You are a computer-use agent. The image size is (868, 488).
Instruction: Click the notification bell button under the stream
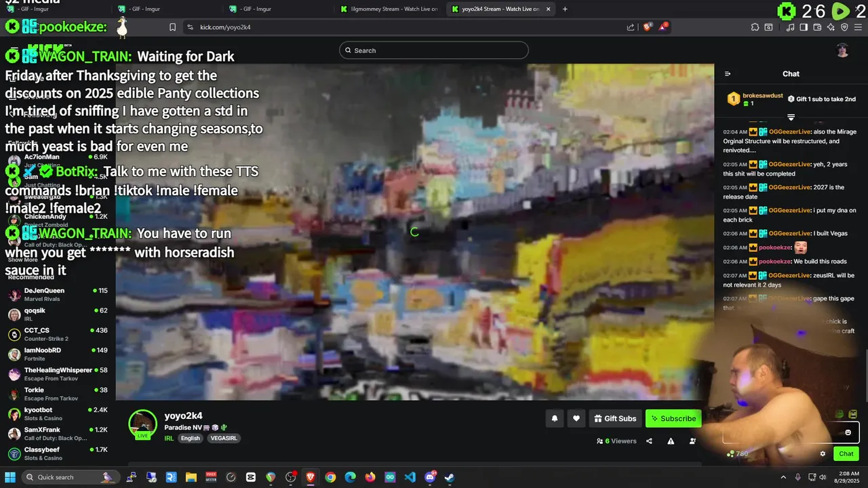coord(555,419)
